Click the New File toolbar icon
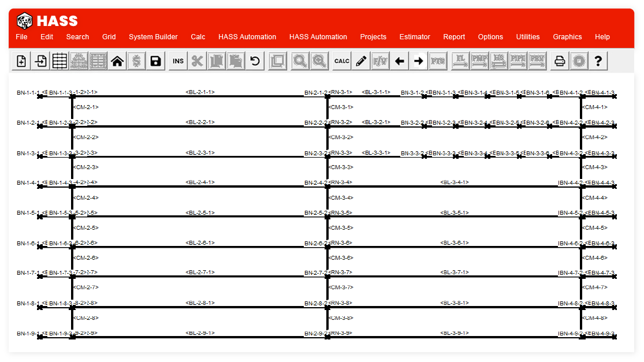The image size is (644, 362). 21,61
